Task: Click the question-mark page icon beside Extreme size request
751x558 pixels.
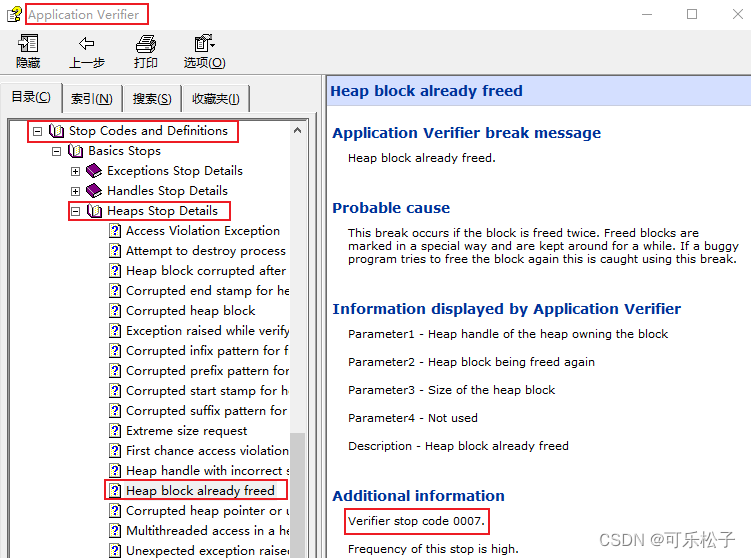Action: point(115,431)
